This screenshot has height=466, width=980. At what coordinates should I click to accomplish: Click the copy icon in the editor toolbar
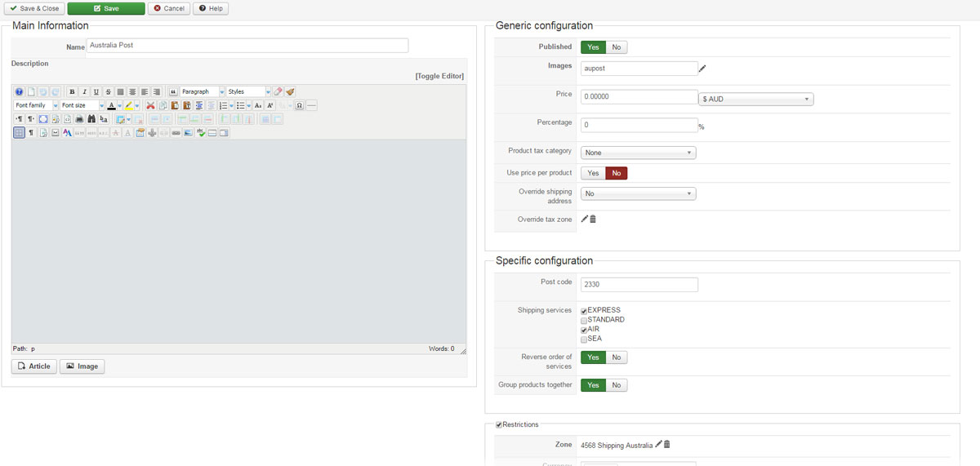163,105
